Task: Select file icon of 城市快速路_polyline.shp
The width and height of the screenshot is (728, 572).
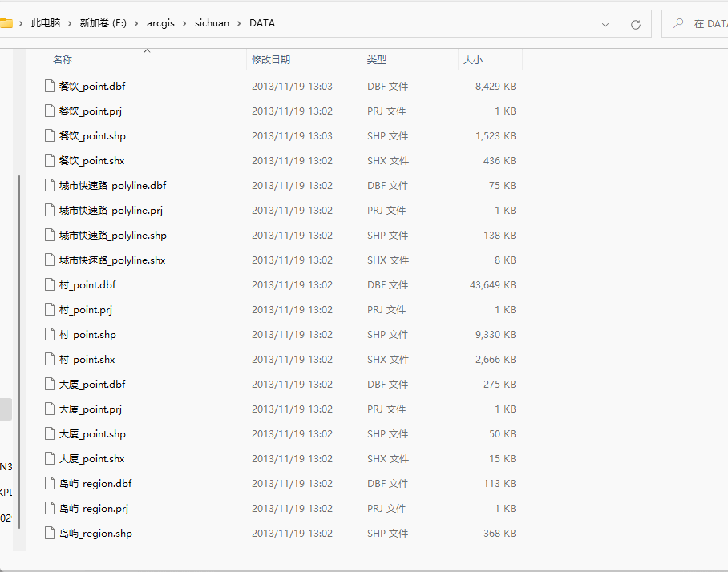Action: click(50, 235)
